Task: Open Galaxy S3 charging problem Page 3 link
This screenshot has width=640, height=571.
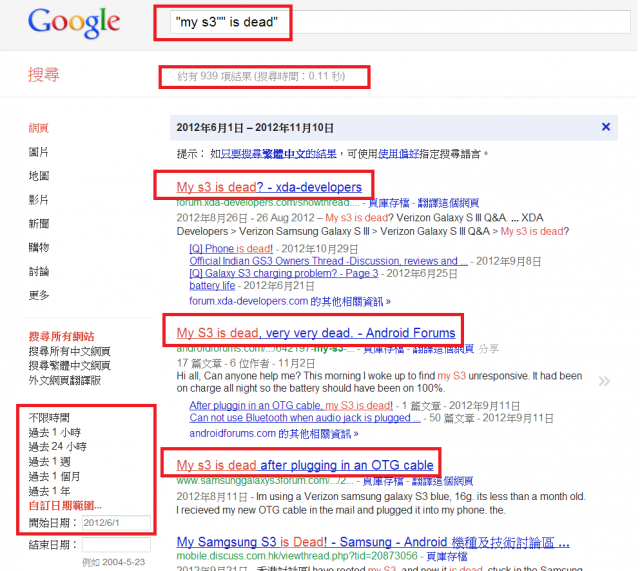Action: (x=284, y=273)
